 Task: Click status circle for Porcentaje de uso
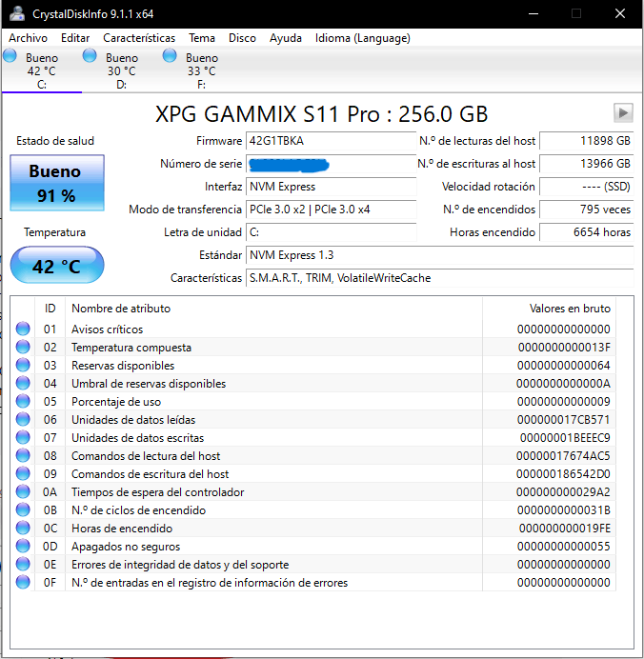23,401
